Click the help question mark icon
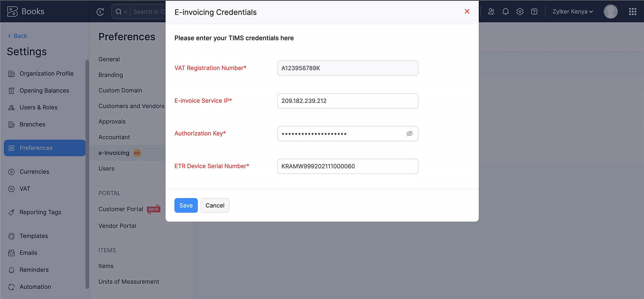644x299 pixels. point(534,12)
